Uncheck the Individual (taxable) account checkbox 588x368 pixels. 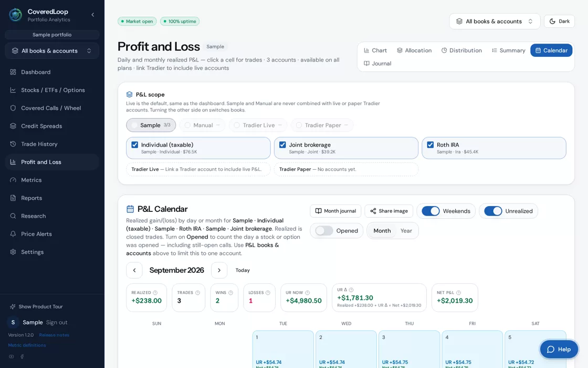[x=134, y=145]
